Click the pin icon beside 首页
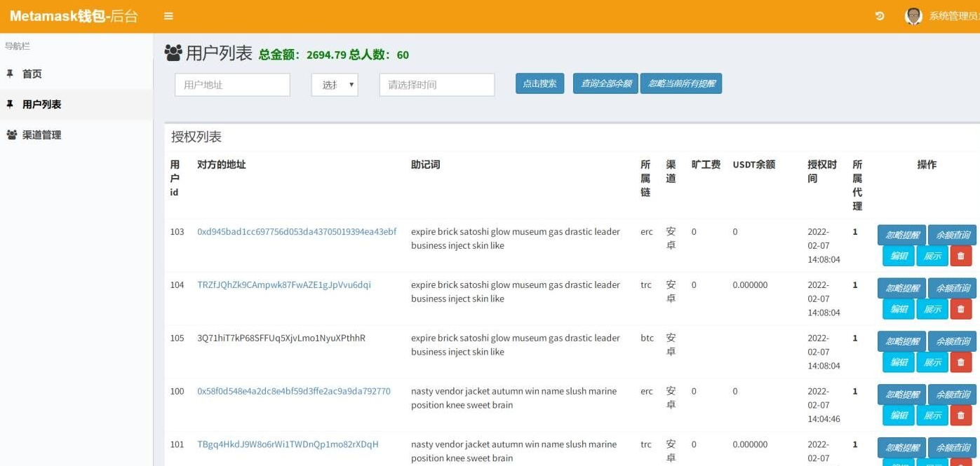This screenshot has width=980, height=466. [x=10, y=74]
